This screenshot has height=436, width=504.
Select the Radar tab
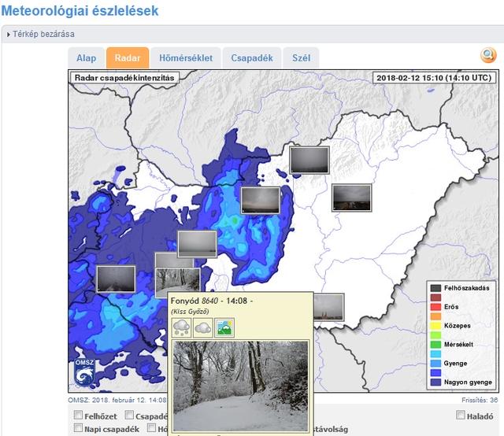(x=128, y=58)
